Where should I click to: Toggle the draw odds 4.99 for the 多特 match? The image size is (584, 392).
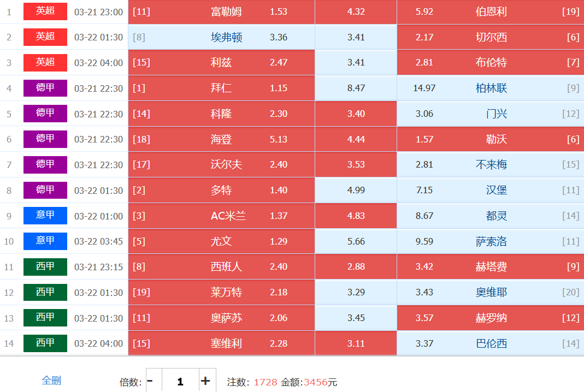click(x=356, y=190)
